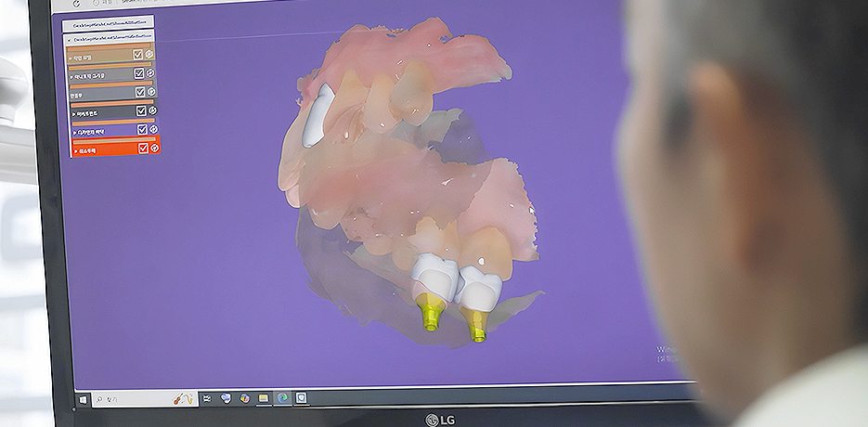The height and width of the screenshot is (427, 868).
Task: Uncheck the orange-red row's checkbox
Action: pyautogui.click(x=143, y=148)
